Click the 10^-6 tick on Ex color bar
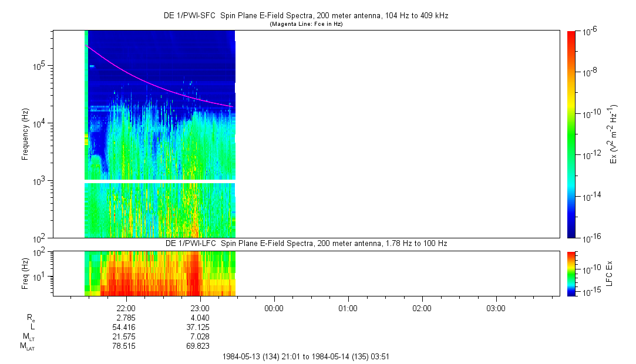Image resolution: width=636 pixels, height=364 pixels. 588,31
